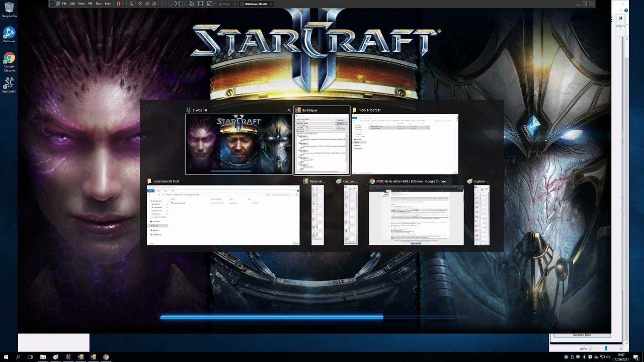Screen dimensions: 644x362
Task: Open the VMware Tabs menu
Action: 99,4
